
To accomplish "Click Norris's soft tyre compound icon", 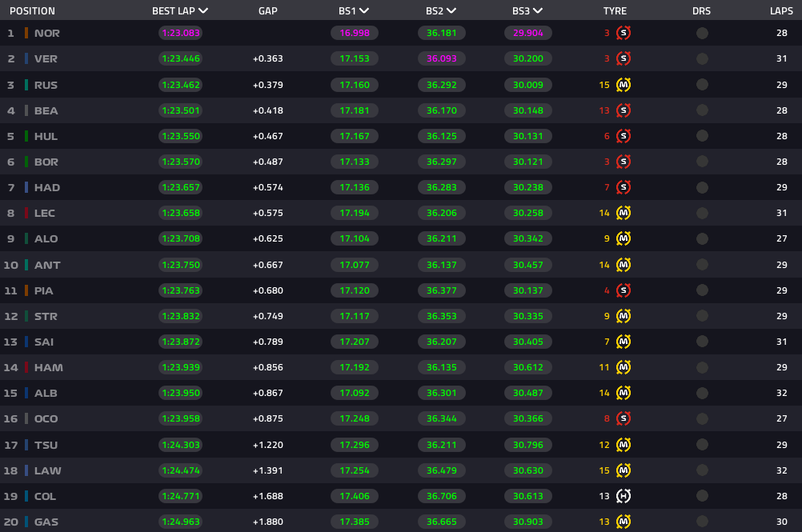I will point(624,34).
